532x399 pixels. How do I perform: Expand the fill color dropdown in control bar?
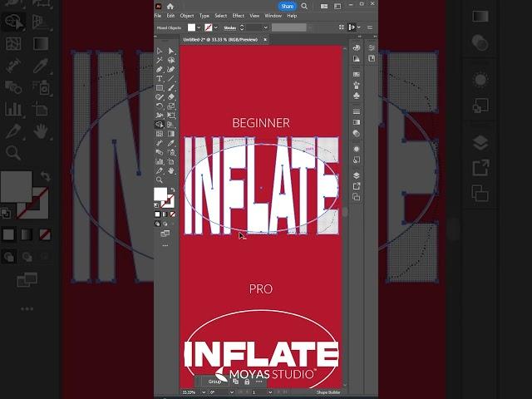199,27
